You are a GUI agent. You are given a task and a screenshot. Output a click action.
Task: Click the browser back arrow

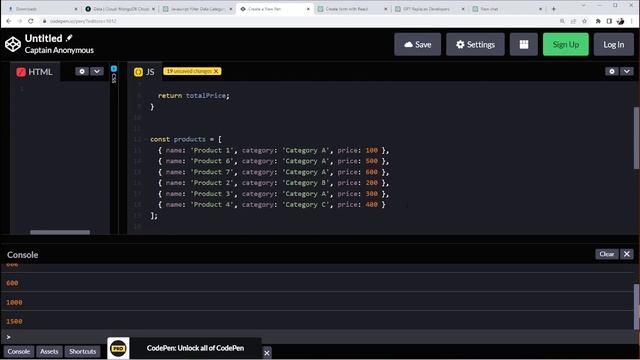[x=9, y=21]
